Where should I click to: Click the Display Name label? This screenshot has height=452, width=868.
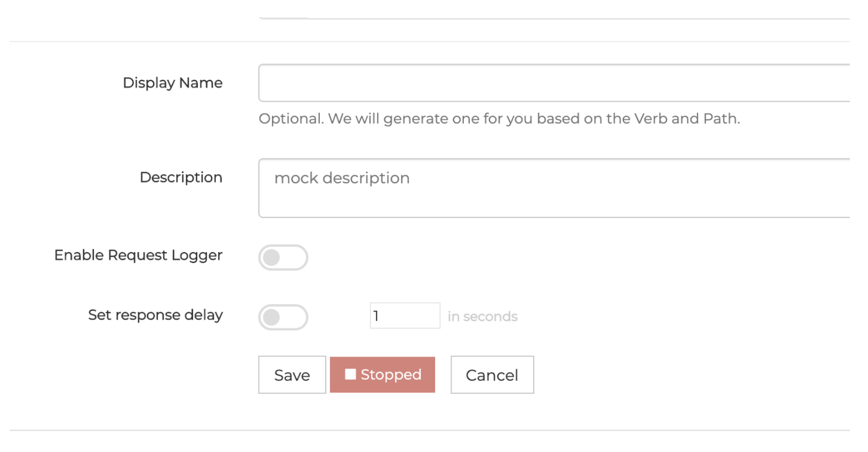[172, 83]
